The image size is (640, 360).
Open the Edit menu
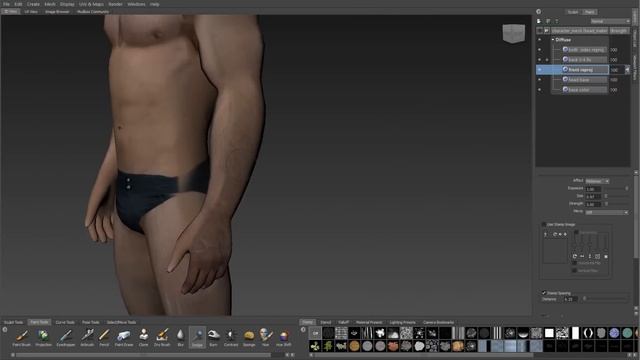click(x=18, y=4)
